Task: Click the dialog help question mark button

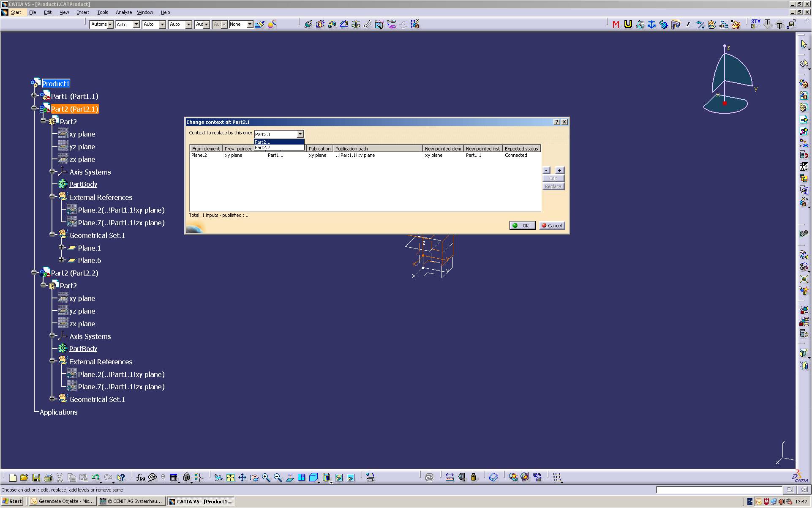Action: point(557,122)
